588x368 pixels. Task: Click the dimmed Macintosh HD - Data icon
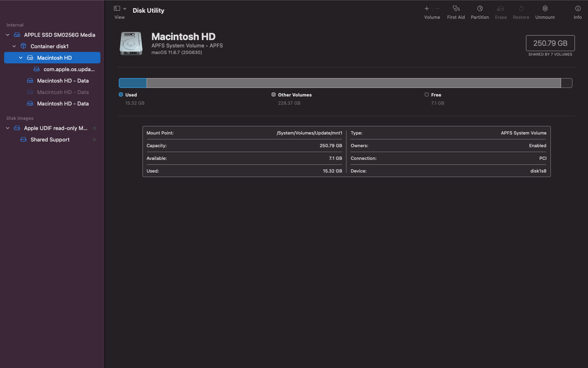30,92
